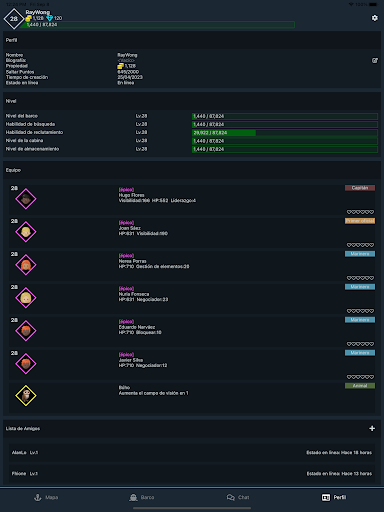
Task: Tap hearts row for Javier Silva
Action: coord(360,377)
